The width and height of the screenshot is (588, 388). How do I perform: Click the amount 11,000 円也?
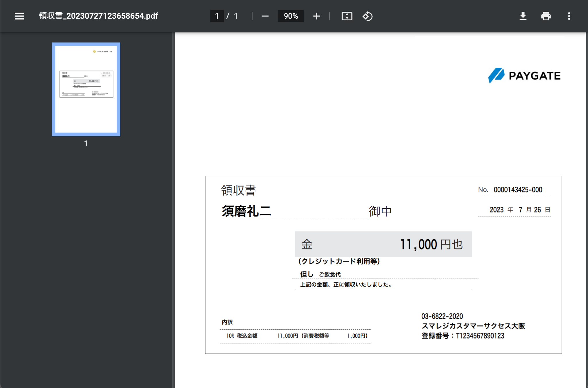point(431,244)
